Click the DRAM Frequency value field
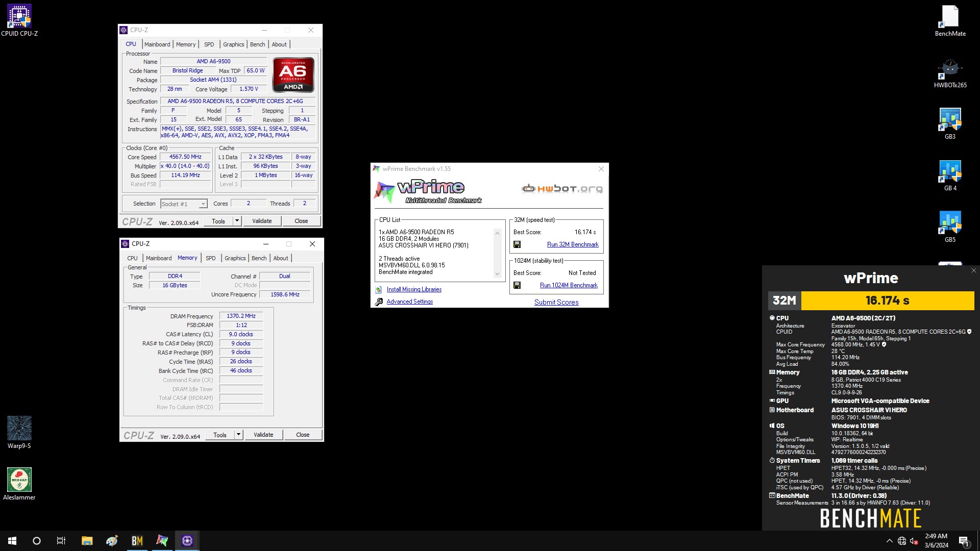The height and width of the screenshot is (551, 980). [241, 316]
